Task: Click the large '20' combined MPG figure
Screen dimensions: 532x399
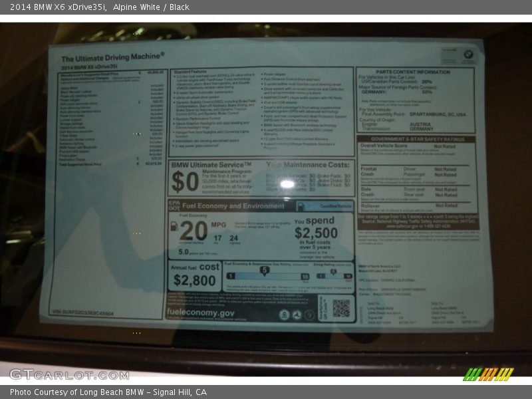Action: [194, 231]
